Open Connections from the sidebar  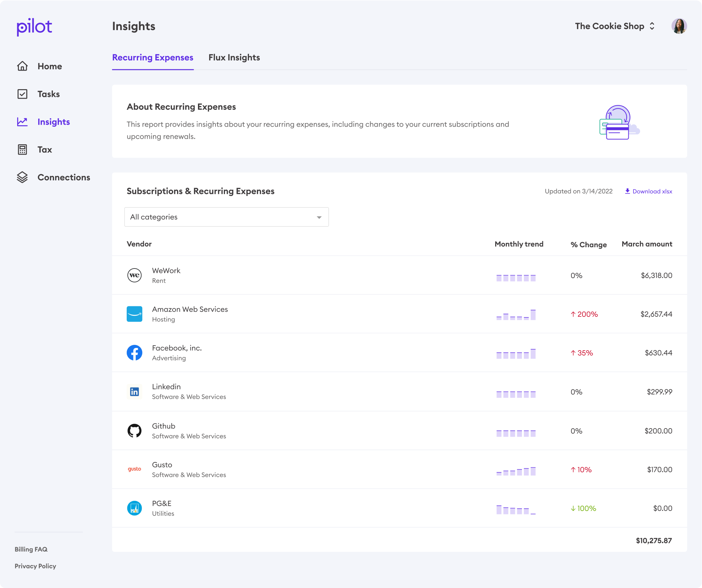click(x=64, y=177)
